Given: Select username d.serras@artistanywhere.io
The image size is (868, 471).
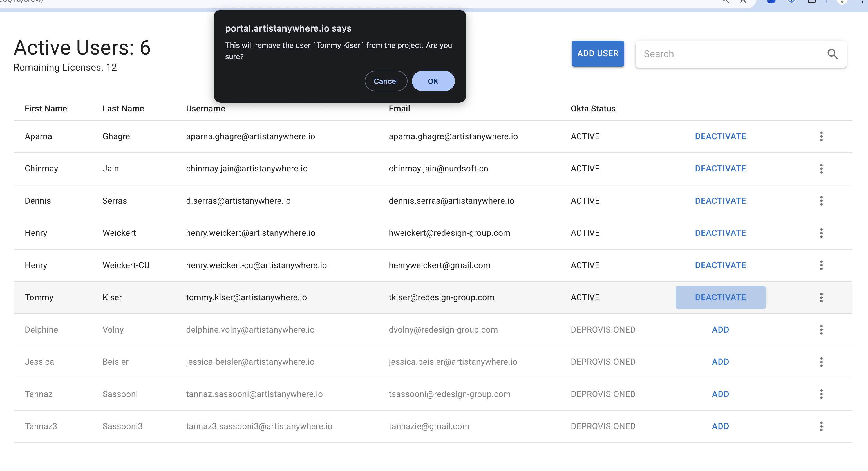Looking at the screenshot, I should click(x=238, y=201).
